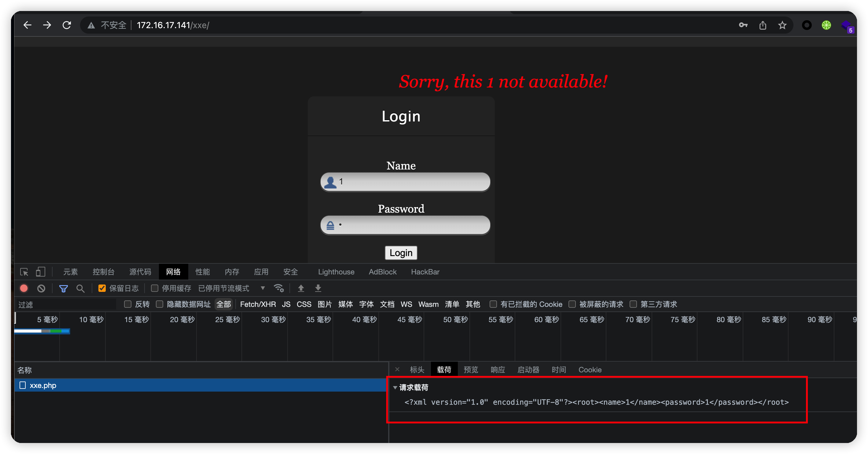The height and width of the screenshot is (454, 868).
Task: Click the red record network log button
Action: tap(24, 288)
